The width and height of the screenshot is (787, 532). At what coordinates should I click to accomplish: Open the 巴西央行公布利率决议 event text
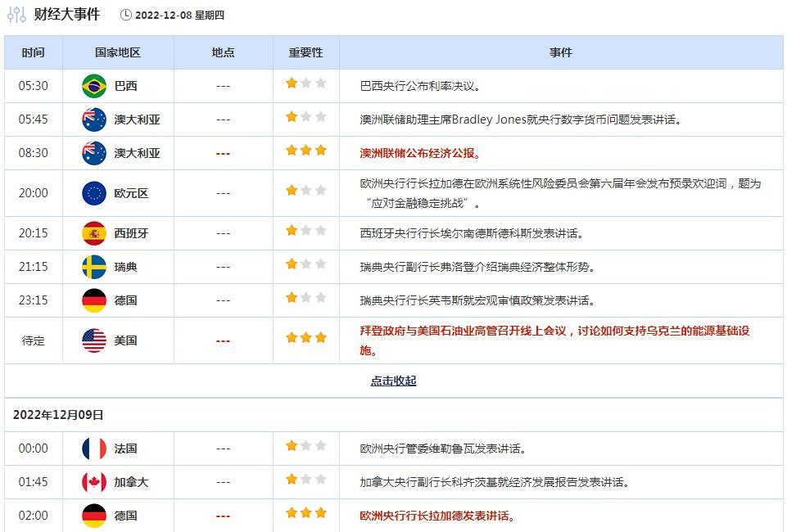(x=420, y=86)
